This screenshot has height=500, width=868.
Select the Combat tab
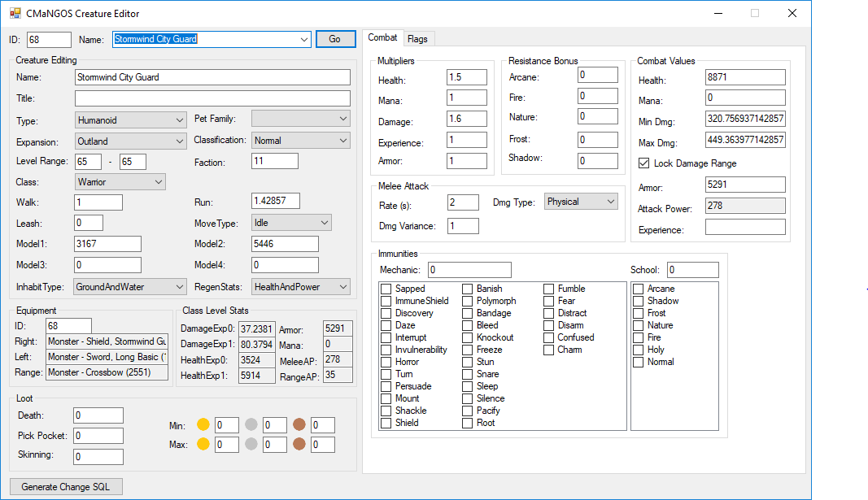click(382, 37)
